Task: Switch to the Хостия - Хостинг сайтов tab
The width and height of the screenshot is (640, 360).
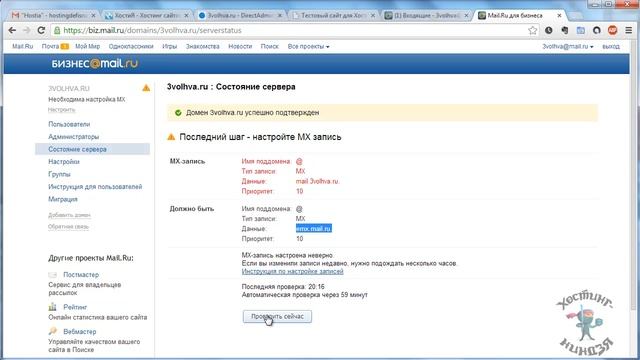Action: tap(145, 16)
